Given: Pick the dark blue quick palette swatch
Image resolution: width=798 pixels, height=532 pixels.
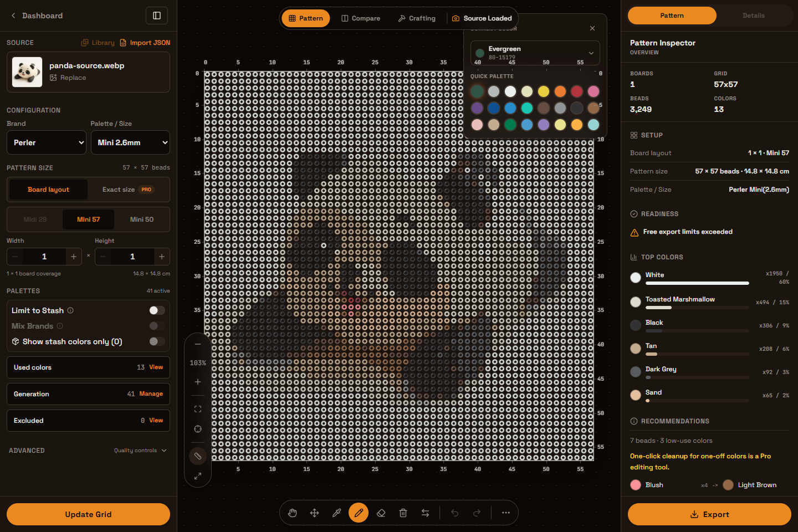Looking at the screenshot, I should click(494, 108).
